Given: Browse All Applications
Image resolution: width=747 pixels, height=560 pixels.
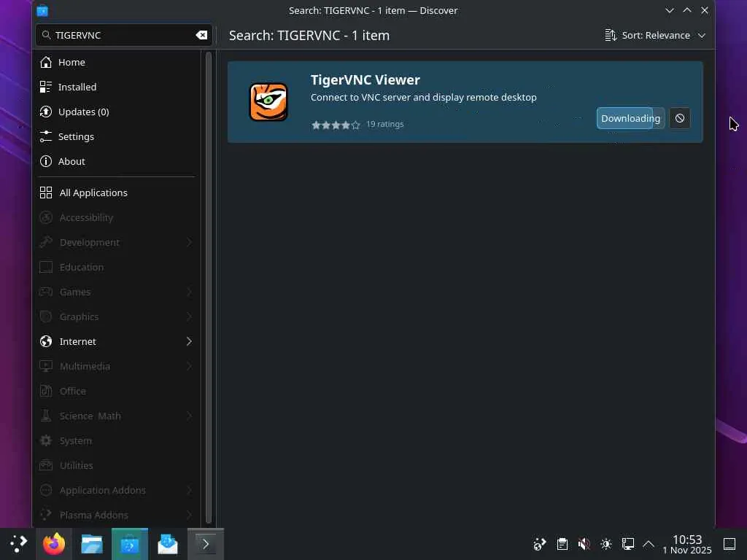Looking at the screenshot, I should (117, 192).
